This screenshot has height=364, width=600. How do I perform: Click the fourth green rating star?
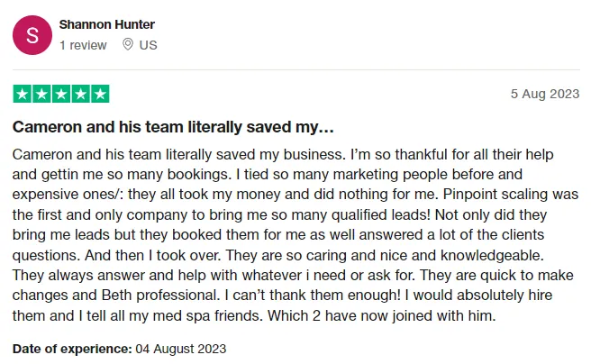(x=81, y=94)
